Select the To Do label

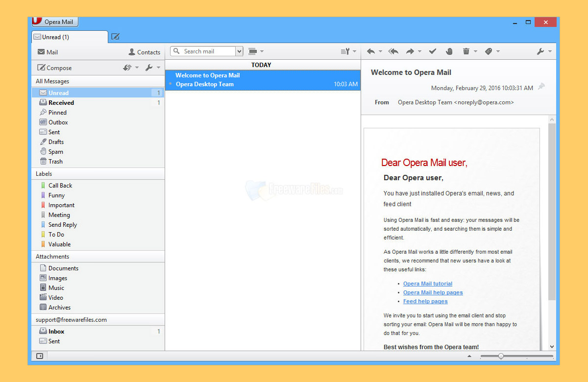[98, 235]
